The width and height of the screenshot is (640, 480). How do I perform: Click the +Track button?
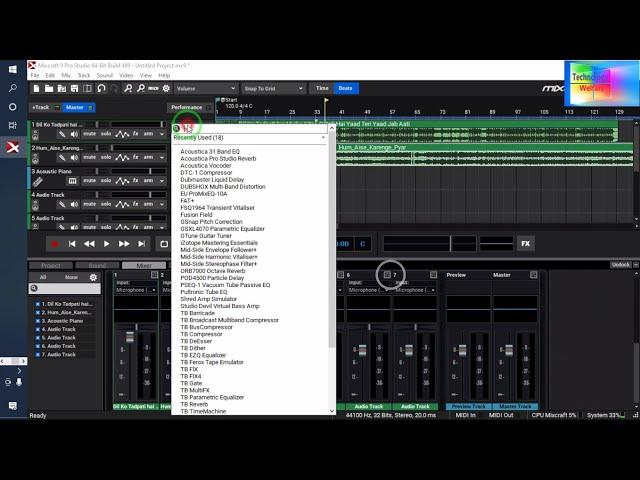(41, 107)
